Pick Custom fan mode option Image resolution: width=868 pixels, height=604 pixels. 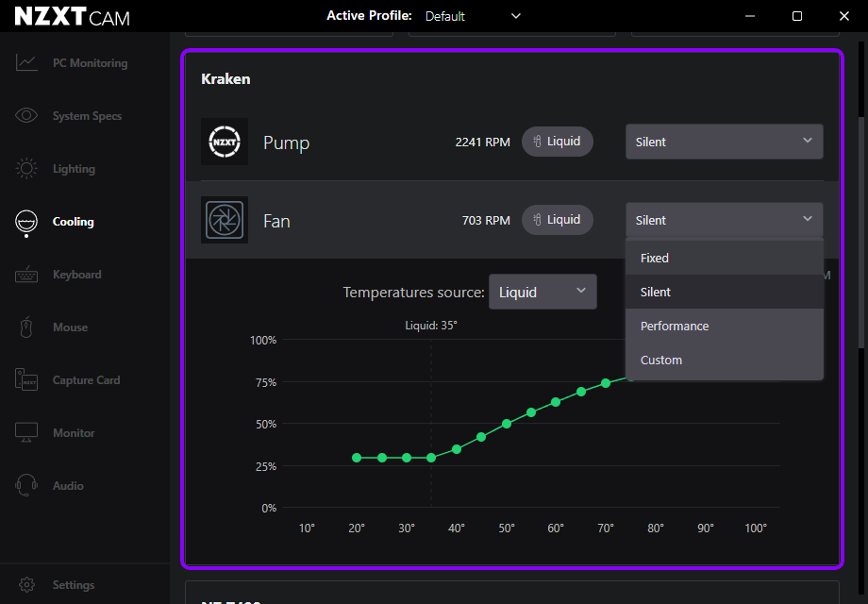click(x=661, y=360)
